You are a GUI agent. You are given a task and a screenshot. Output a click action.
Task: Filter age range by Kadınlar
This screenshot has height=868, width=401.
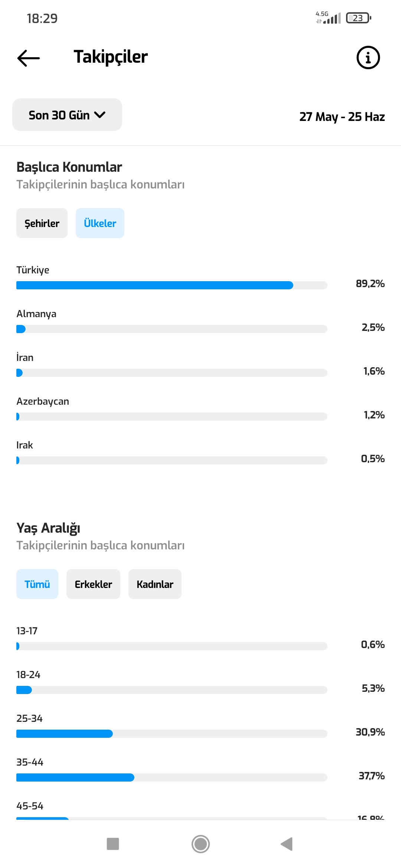pyautogui.click(x=155, y=584)
